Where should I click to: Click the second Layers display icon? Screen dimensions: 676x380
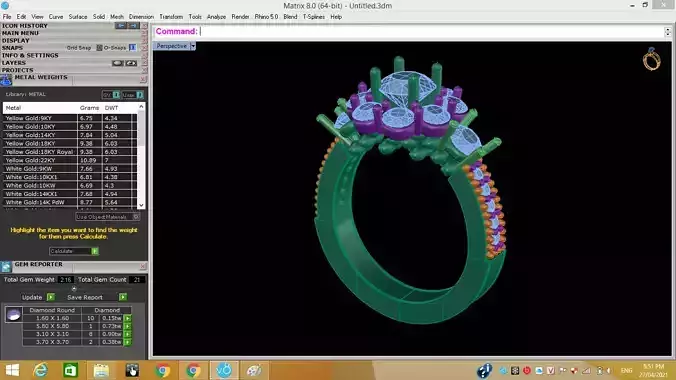tap(131, 63)
